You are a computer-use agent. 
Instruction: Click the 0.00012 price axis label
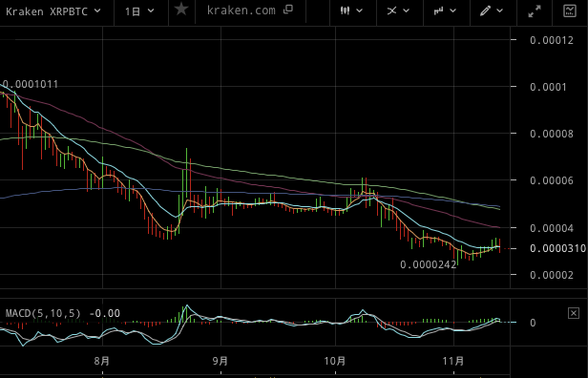point(552,40)
